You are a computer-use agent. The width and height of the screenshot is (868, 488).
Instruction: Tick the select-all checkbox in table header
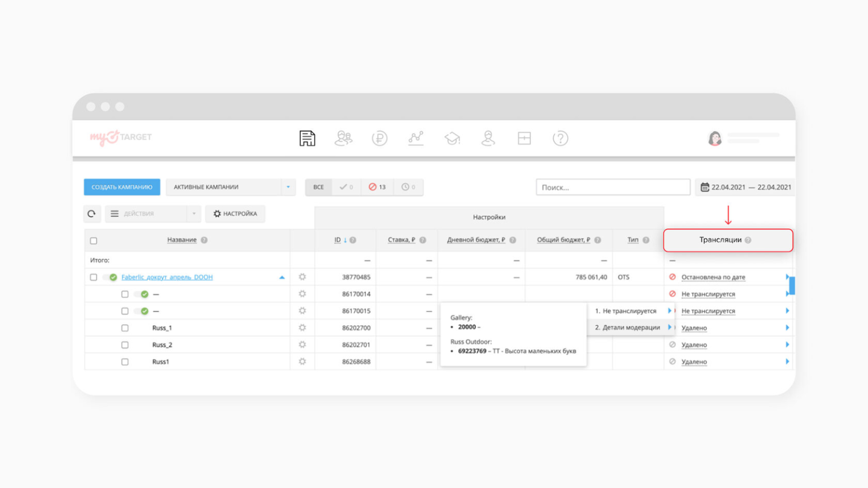94,241
